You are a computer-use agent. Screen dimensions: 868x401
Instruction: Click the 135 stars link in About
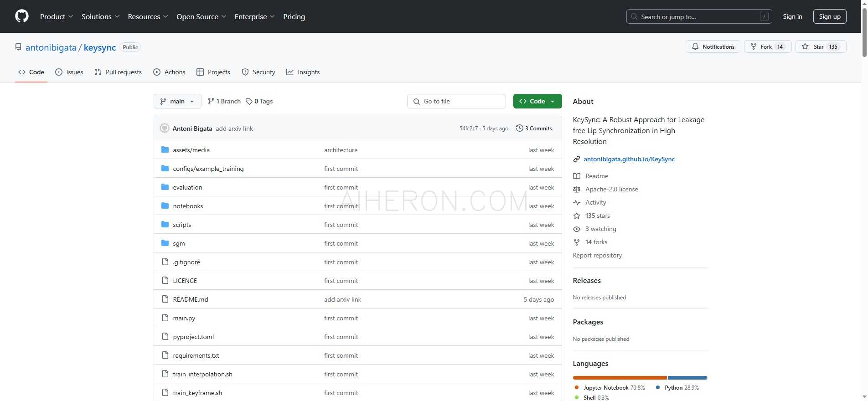click(x=597, y=216)
